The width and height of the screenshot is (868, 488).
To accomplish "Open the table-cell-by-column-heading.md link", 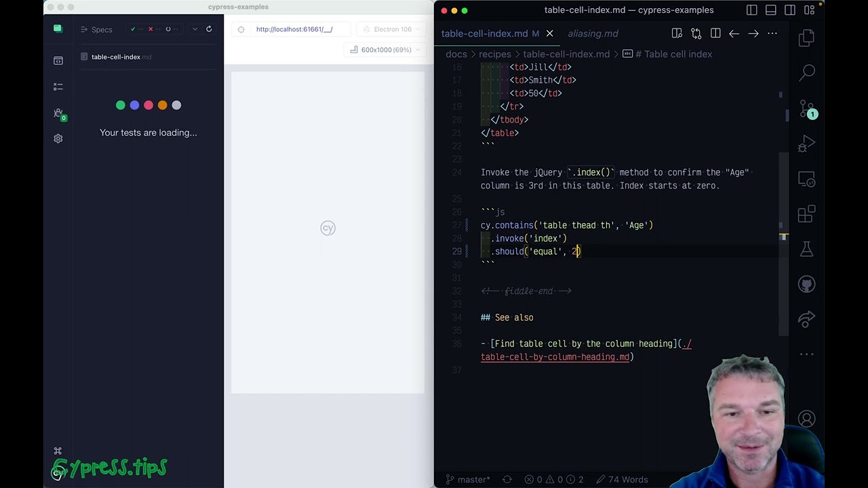I will [586, 350].
